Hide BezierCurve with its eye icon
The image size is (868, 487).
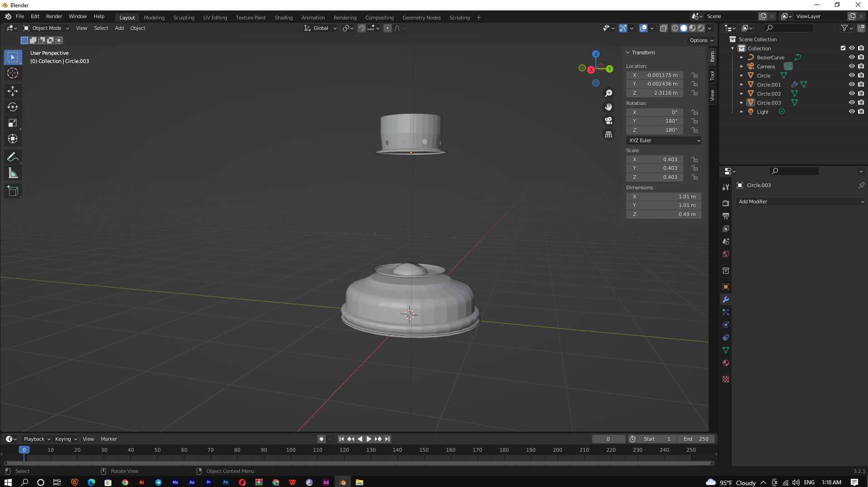(852, 57)
